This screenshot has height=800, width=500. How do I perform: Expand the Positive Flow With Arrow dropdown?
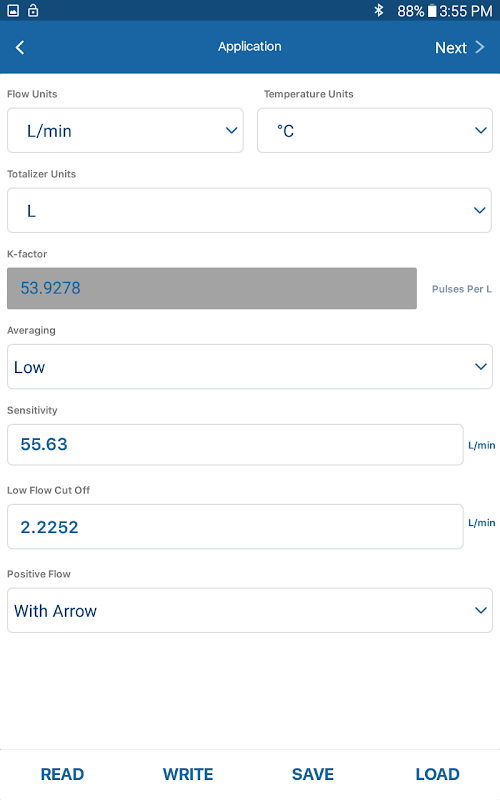(x=249, y=610)
